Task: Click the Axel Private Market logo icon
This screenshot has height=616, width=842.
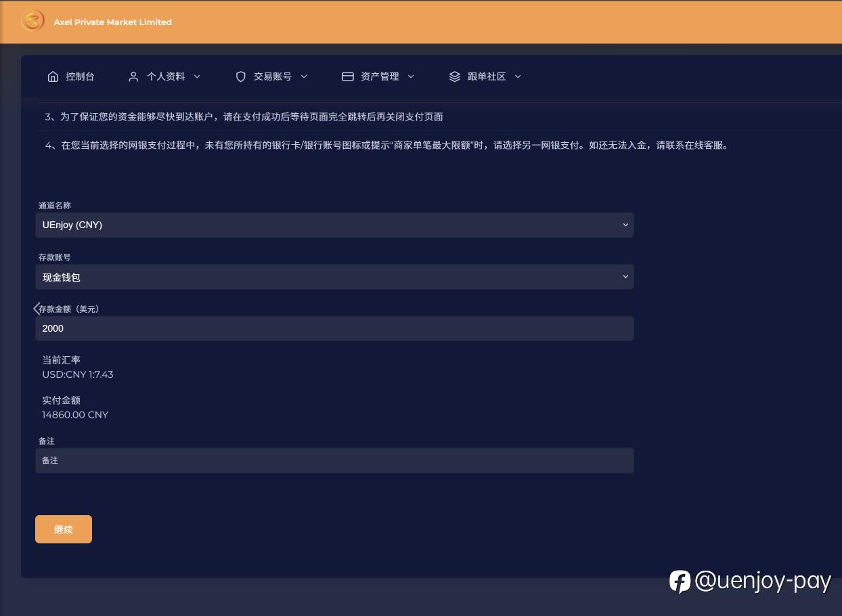Action: pos(32,22)
